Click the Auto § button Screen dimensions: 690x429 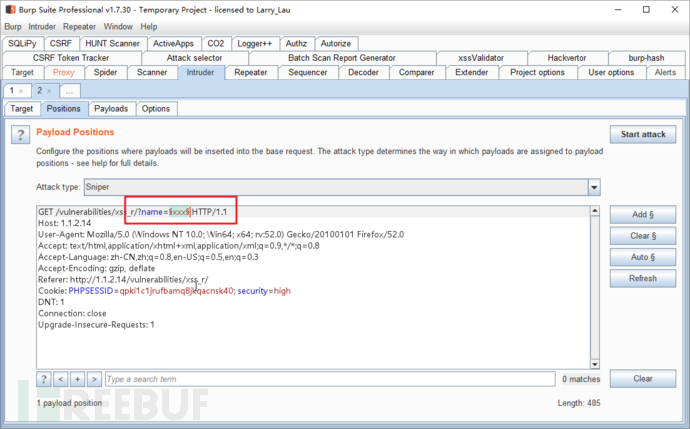(x=643, y=257)
